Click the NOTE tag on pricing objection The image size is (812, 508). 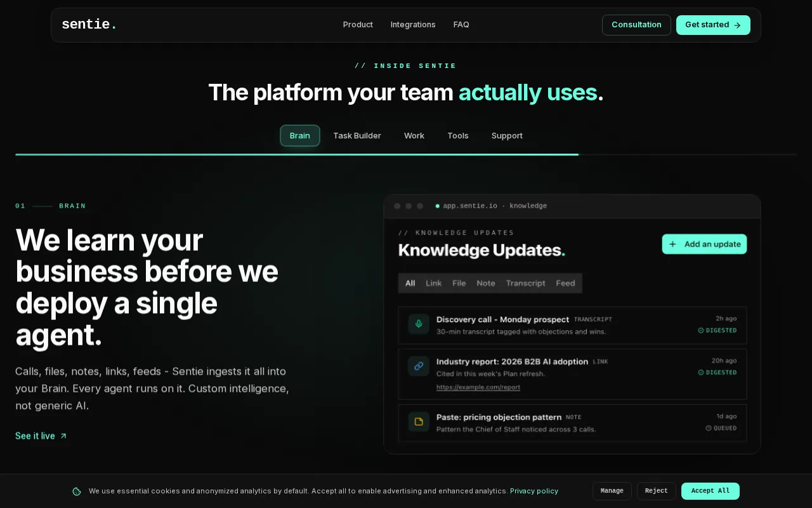point(573,417)
